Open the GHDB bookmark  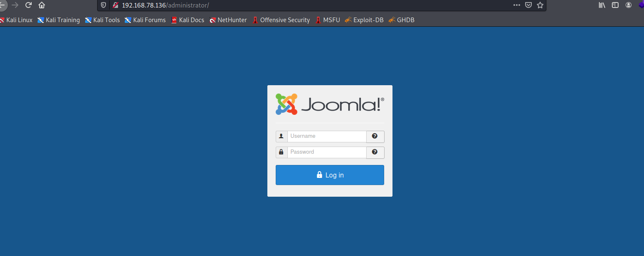pos(401,20)
